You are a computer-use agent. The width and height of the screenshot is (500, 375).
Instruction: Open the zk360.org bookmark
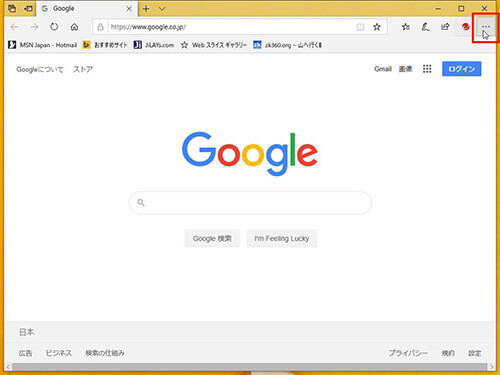click(x=287, y=45)
